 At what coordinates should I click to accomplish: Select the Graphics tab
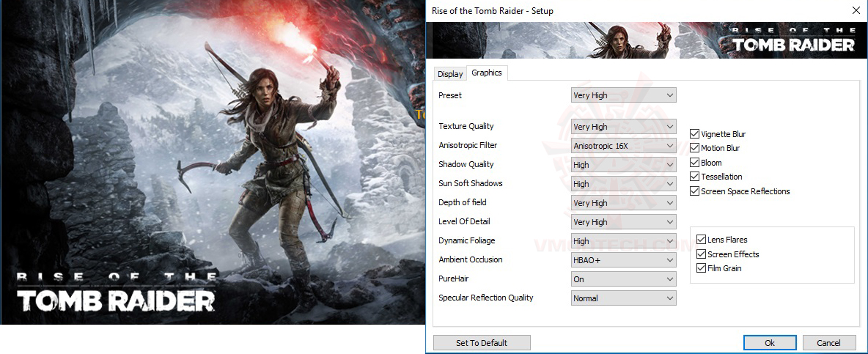[487, 73]
